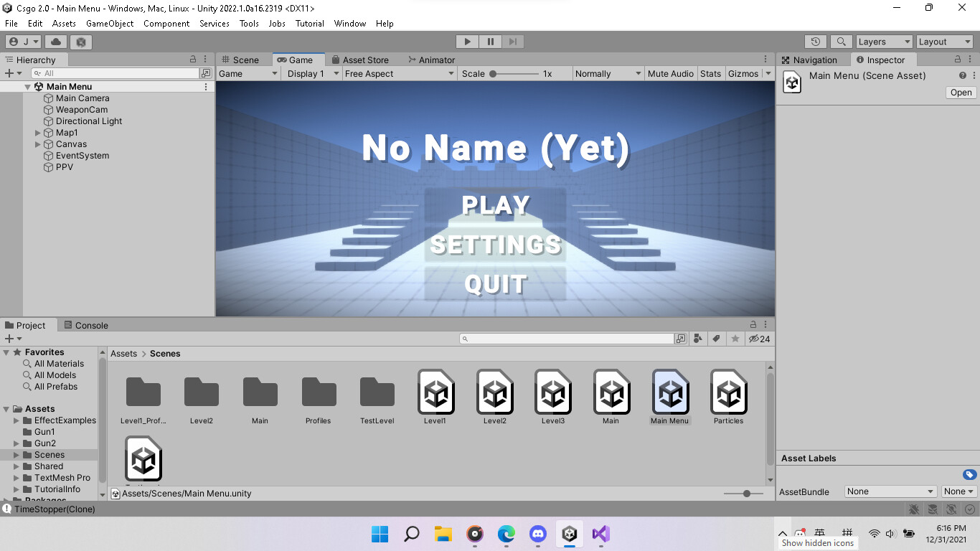
Task: Filter Project assets by type icon
Action: [x=698, y=338]
